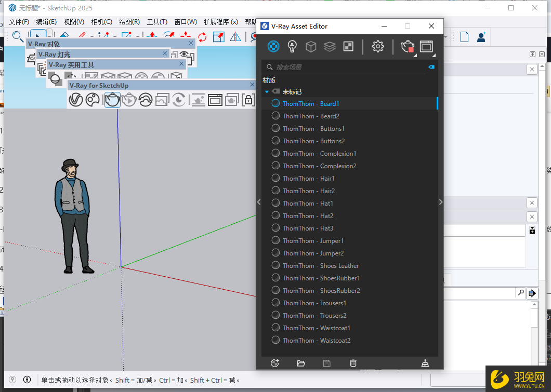Expand the Asset Editor left panel arrow

(259, 202)
